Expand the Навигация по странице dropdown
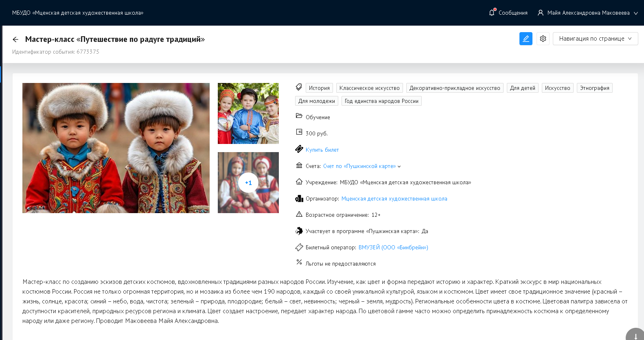This screenshot has height=340, width=644. coord(595,39)
